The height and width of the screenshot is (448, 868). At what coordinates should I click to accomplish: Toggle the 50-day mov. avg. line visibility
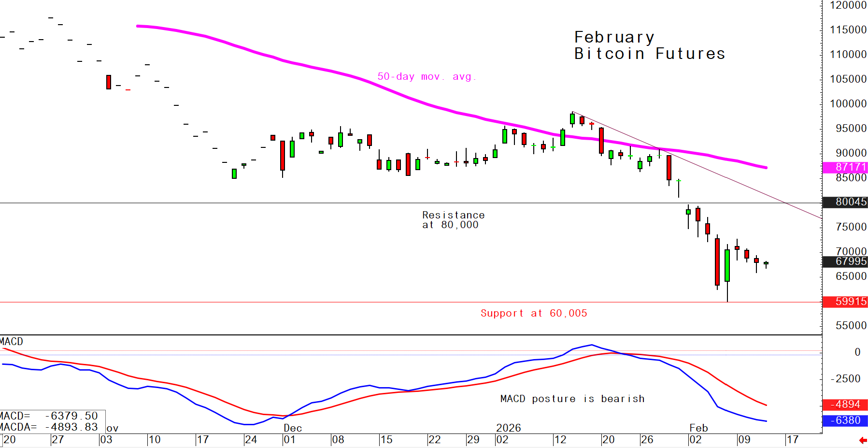(x=427, y=76)
